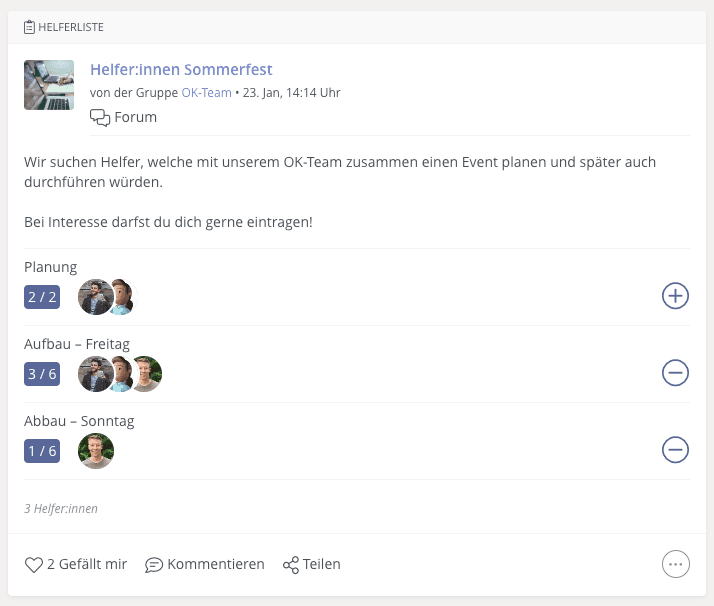Click the Forum label text
Image resolution: width=714 pixels, height=606 pixels.
(135, 117)
